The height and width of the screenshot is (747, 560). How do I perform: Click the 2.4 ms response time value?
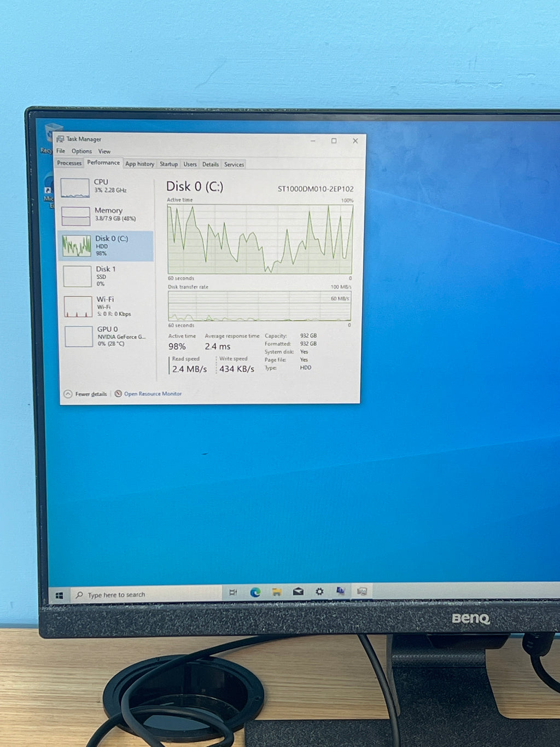coord(218,346)
